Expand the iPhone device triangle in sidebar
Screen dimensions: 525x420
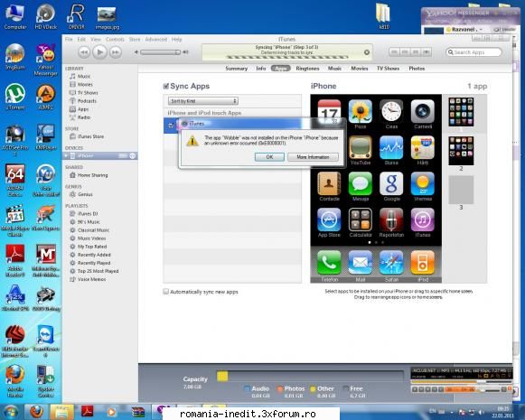tap(66, 155)
